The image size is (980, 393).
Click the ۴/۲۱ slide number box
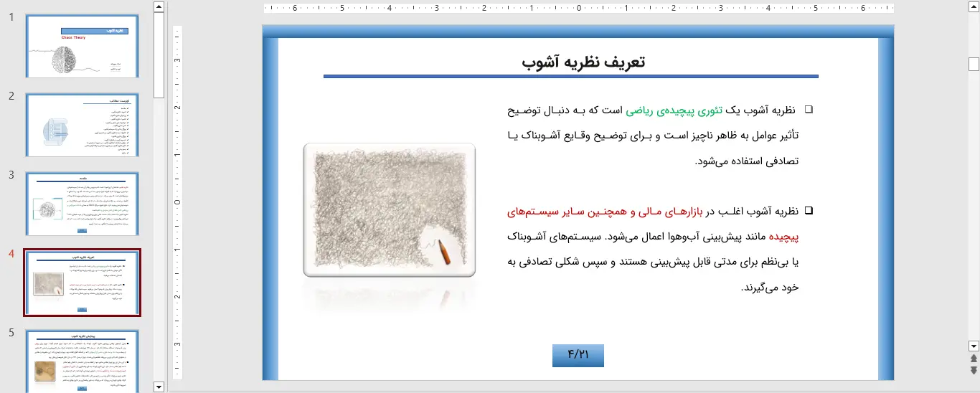(578, 355)
